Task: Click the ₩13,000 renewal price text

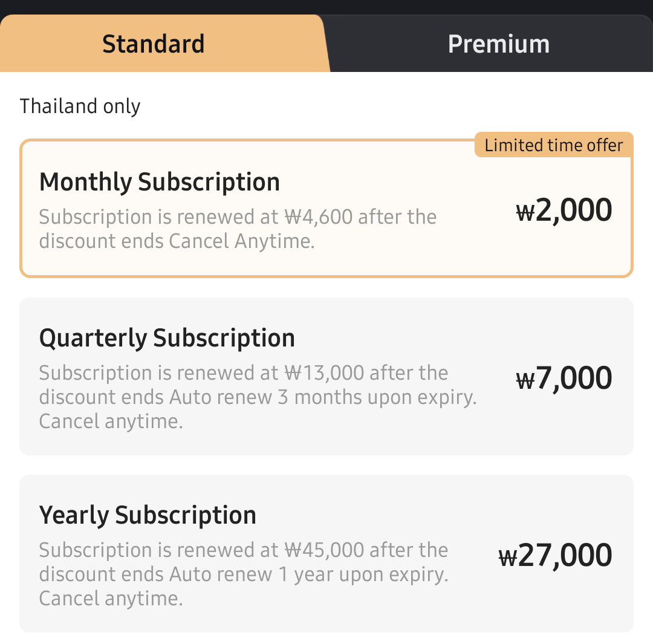Action: [323, 372]
